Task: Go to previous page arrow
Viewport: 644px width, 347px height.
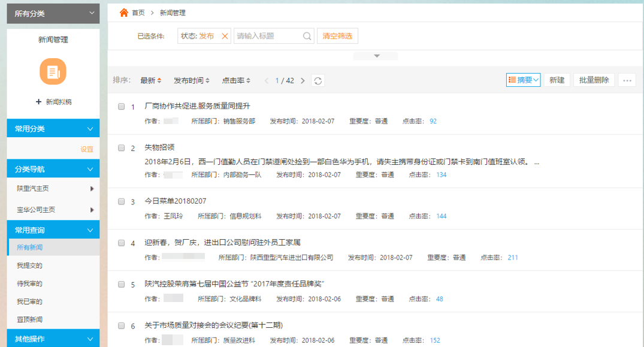Action: click(267, 81)
